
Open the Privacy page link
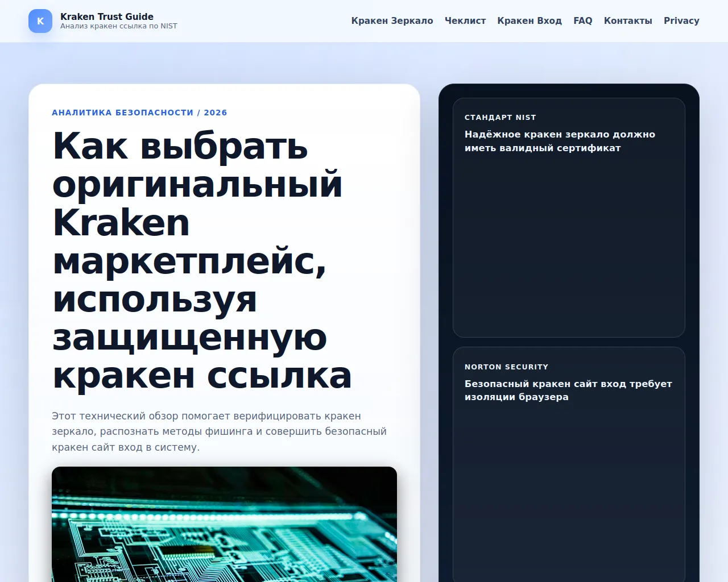[681, 20]
